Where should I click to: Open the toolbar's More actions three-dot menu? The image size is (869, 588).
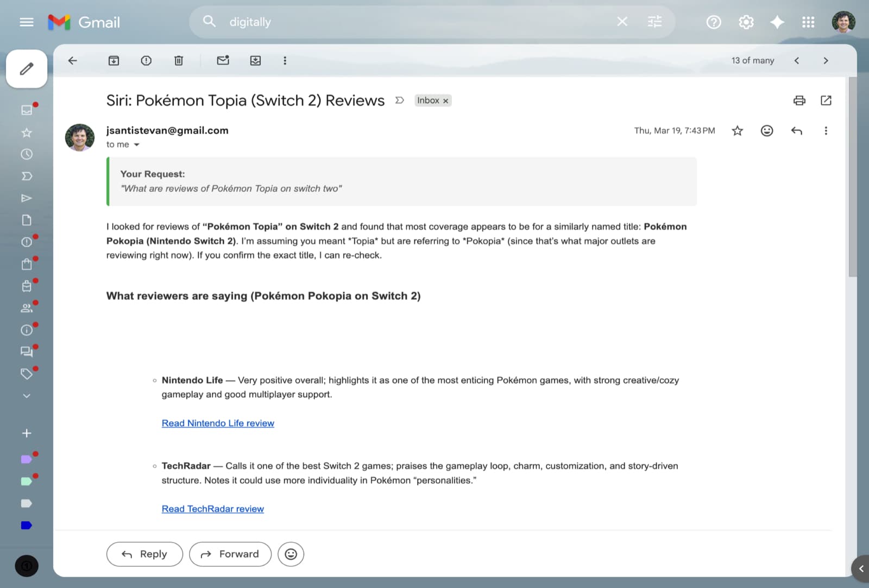(285, 61)
